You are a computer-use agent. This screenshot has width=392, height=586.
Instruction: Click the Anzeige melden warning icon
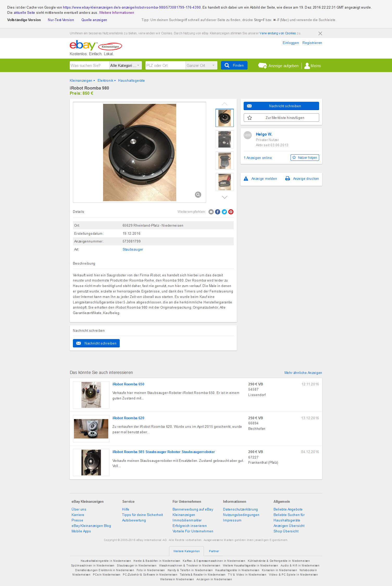coord(246,179)
